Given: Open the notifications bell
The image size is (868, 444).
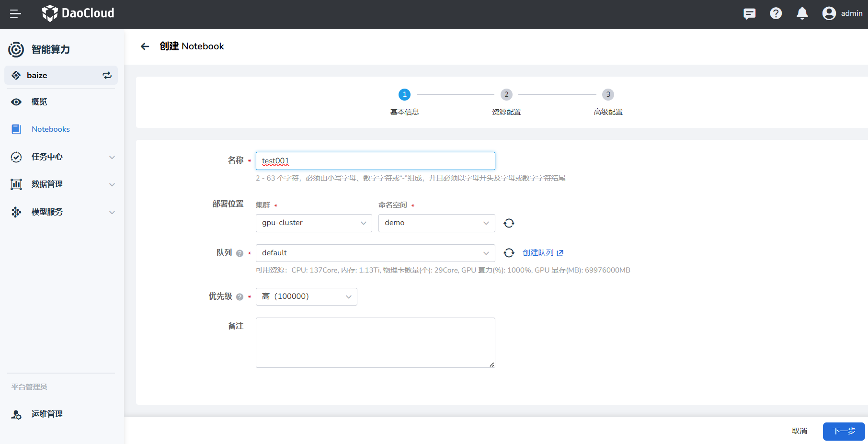Looking at the screenshot, I should click(802, 13).
